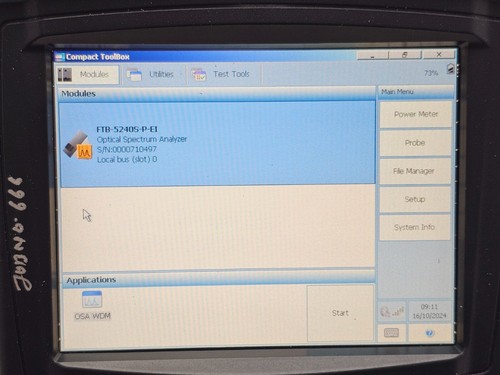Image resolution: width=500 pixels, height=375 pixels.
Task: Select the FTB-5240S-P-EI module entry
Action: click(218, 144)
